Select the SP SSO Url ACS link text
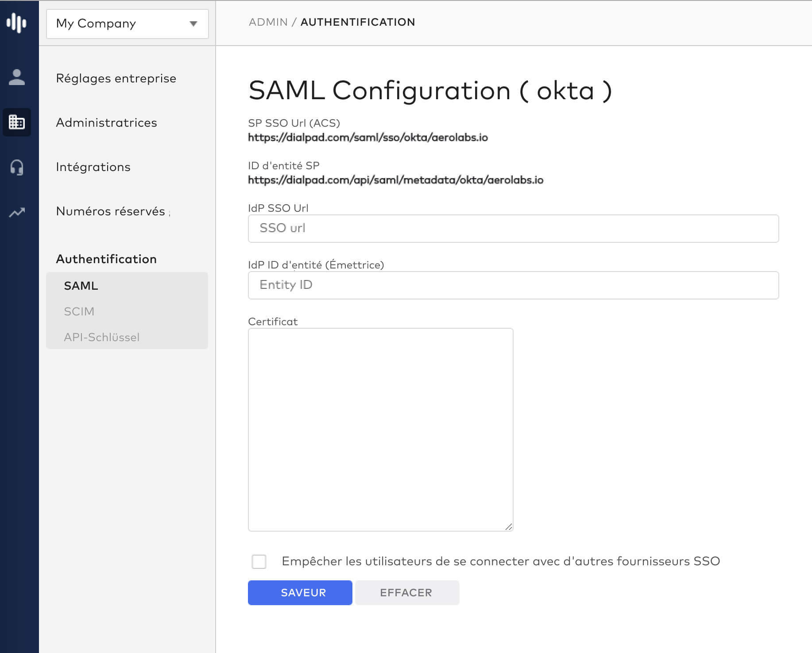The image size is (812, 653). (x=368, y=138)
